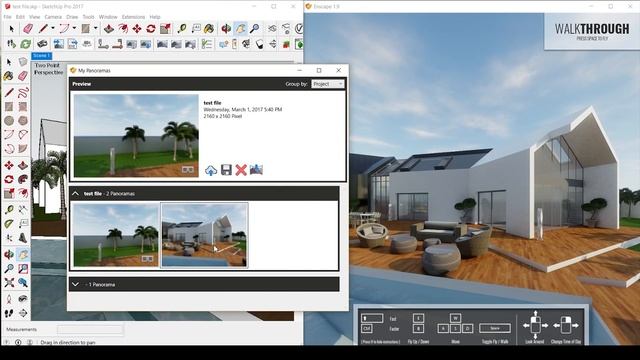640x360 pixels.
Task: Expand the '1 Panorama' group
Action: [76, 284]
